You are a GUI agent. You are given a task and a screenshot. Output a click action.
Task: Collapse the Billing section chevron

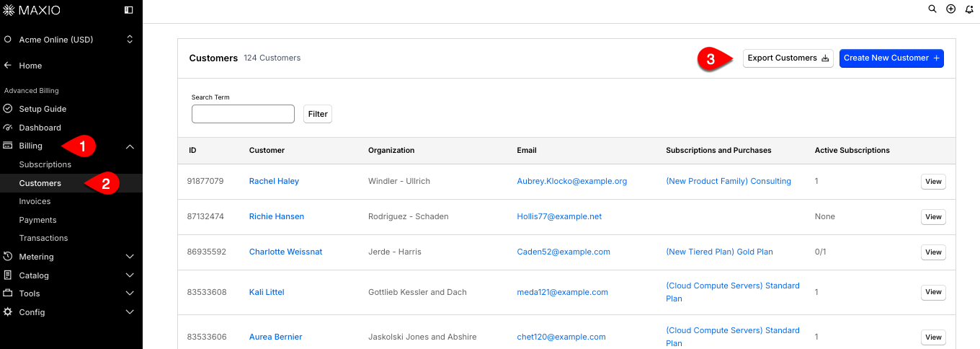[x=130, y=146]
